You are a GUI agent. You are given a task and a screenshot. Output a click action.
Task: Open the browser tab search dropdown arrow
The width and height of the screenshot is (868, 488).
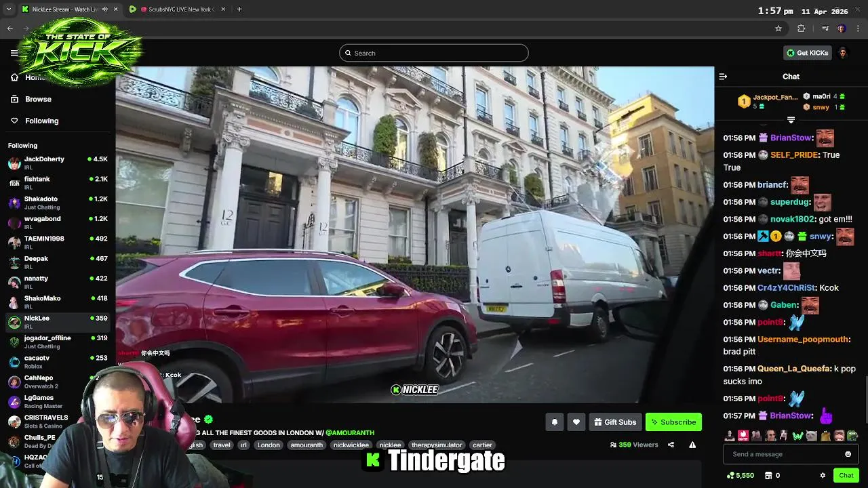(x=9, y=9)
